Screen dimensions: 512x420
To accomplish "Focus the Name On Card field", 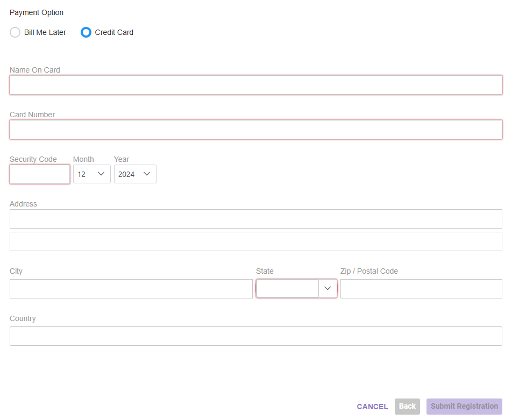I will [256, 86].
